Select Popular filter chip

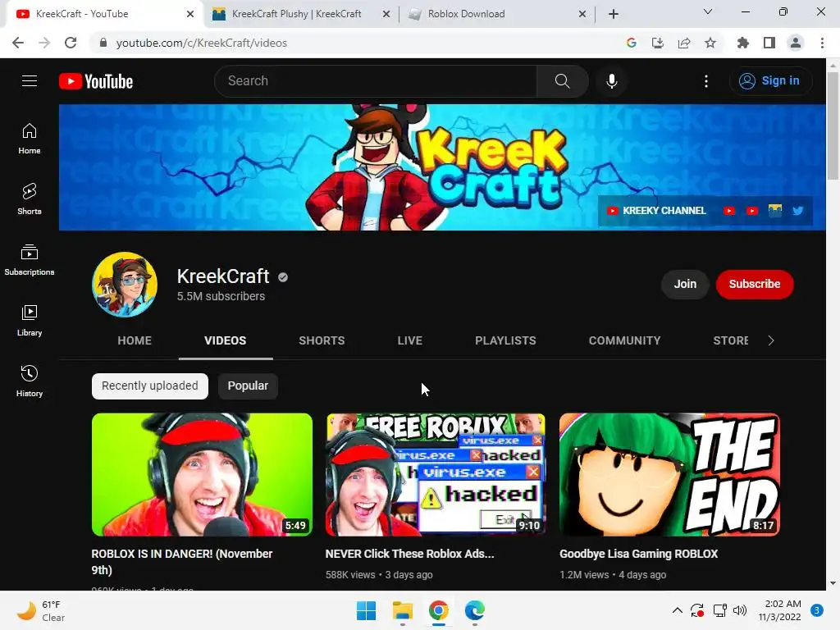248,386
